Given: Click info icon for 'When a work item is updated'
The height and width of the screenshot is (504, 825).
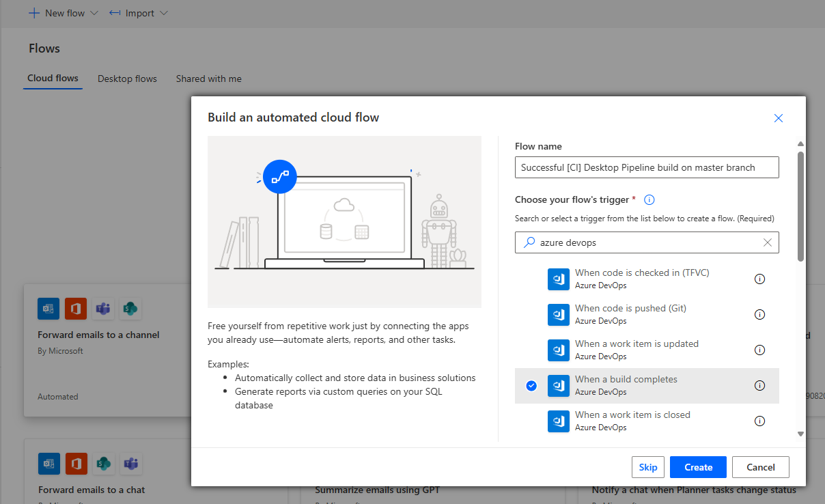Looking at the screenshot, I should coord(759,350).
